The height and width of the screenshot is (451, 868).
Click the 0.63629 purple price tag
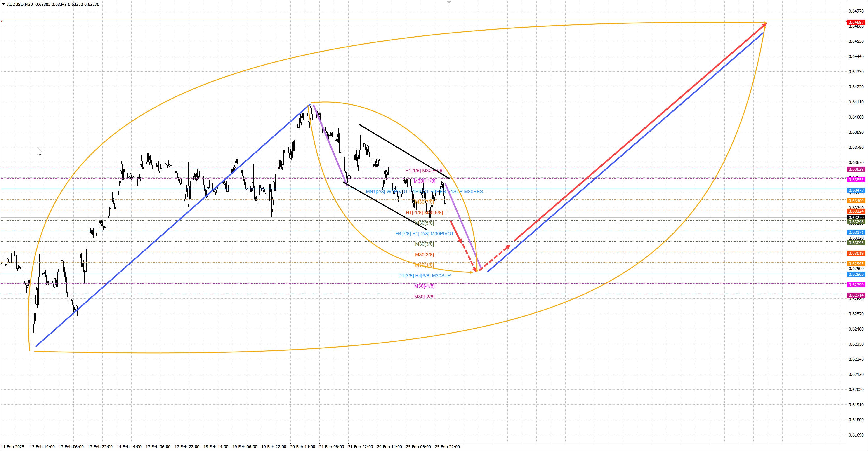pos(856,169)
